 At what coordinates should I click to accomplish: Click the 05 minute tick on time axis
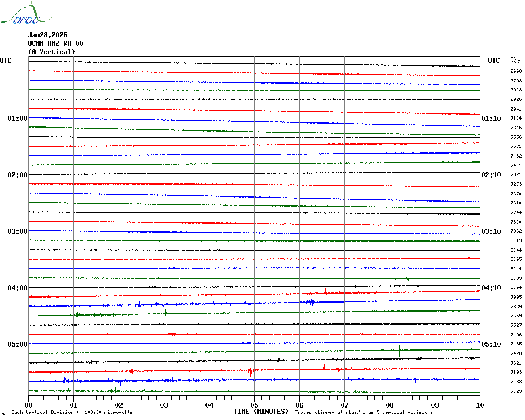(x=254, y=405)
